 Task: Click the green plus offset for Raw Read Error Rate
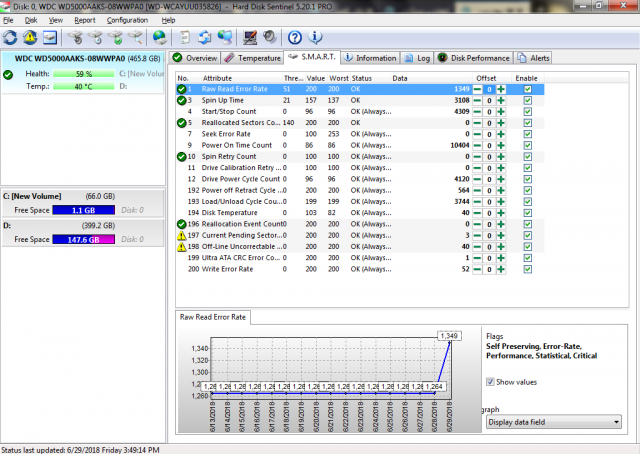point(500,89)
